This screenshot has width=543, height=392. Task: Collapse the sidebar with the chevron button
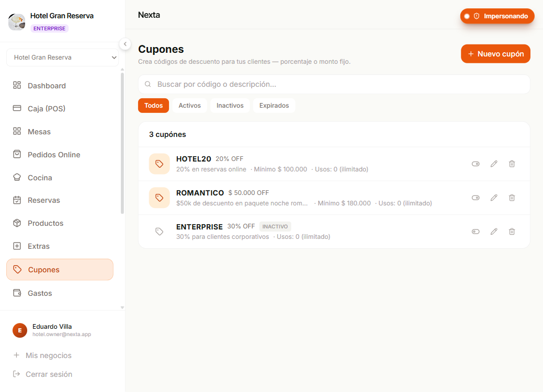coord(125,44)
